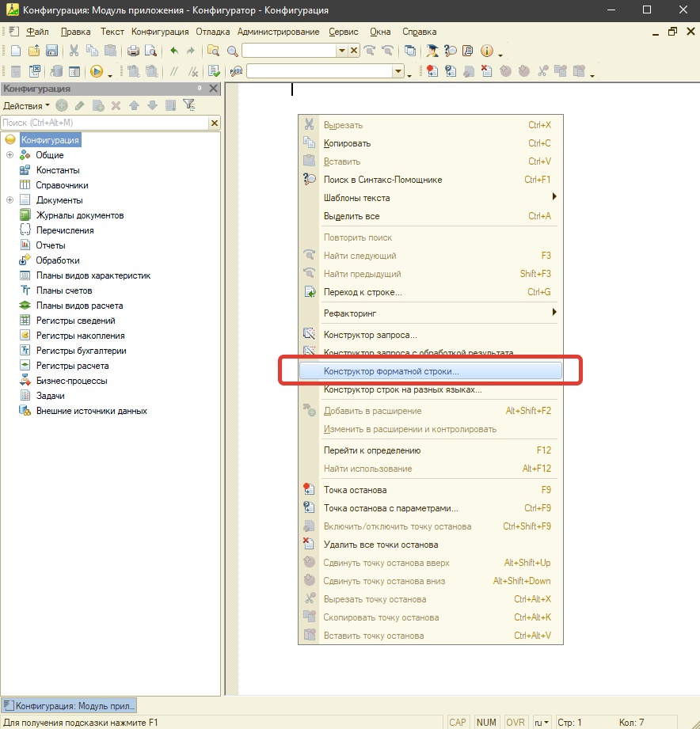Viewport: 700px width, 729px height.
Task: Open the procedure list combo dropdown arrow
Action: (398, 71)
